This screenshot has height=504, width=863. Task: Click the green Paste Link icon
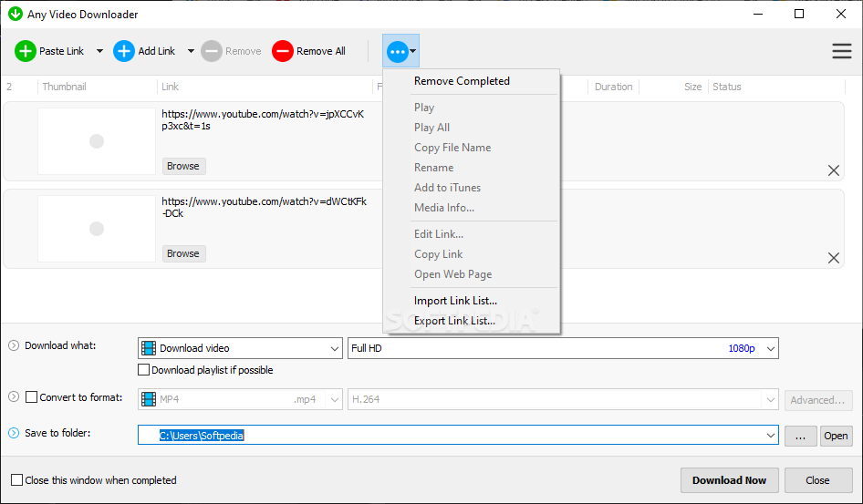(26, 51)
